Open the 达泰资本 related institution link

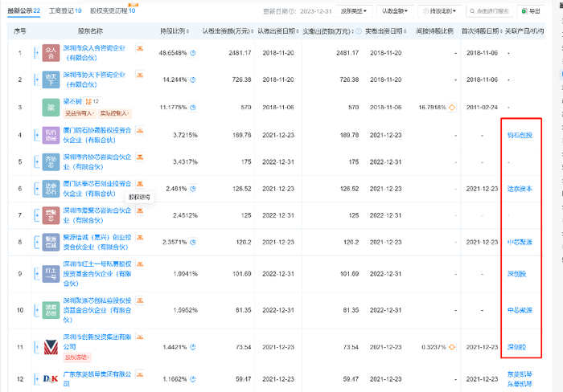(x=519, y=189)
